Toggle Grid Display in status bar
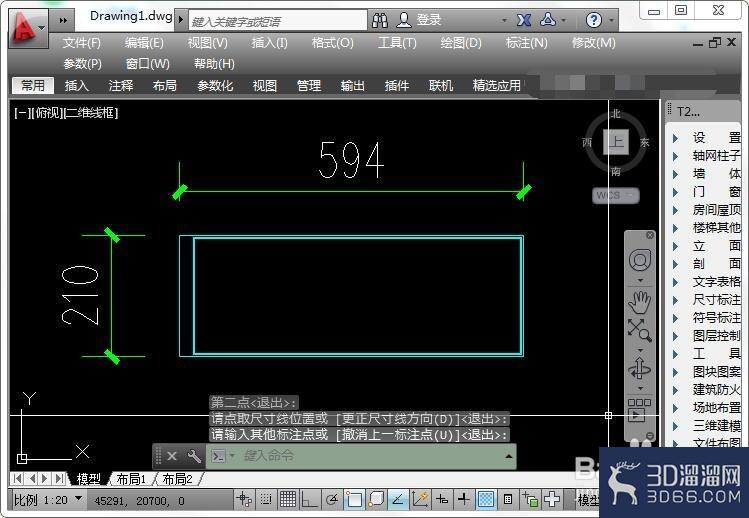The width and height of the screenshot is (749, 518). [288, 499]
